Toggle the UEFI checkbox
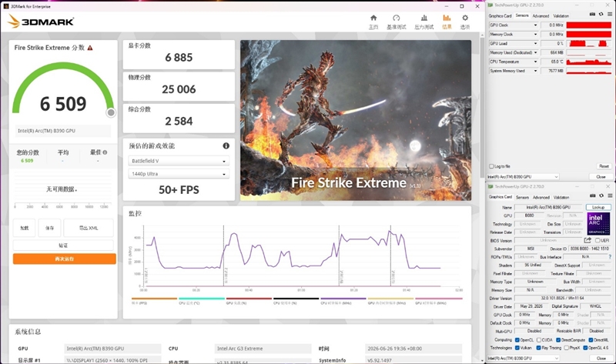Image resolution: width=616 pixels, height=364 pixels. click(x=598, y=240)
